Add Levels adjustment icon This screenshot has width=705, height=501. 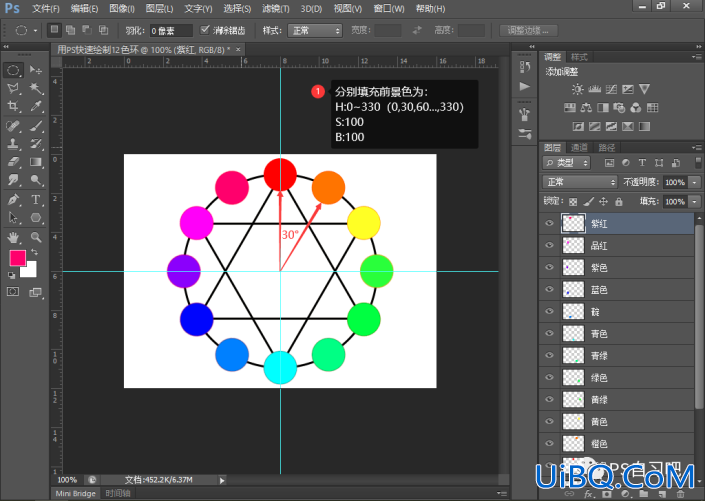pos(594,89)
